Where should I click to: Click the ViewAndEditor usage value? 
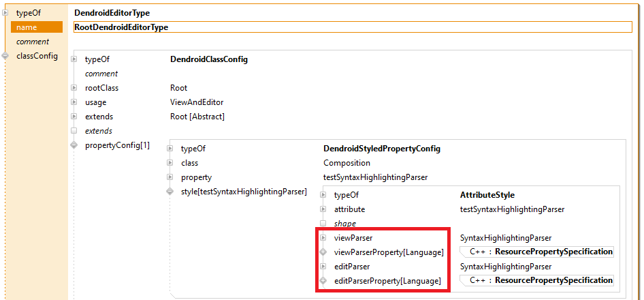[197, 102]
